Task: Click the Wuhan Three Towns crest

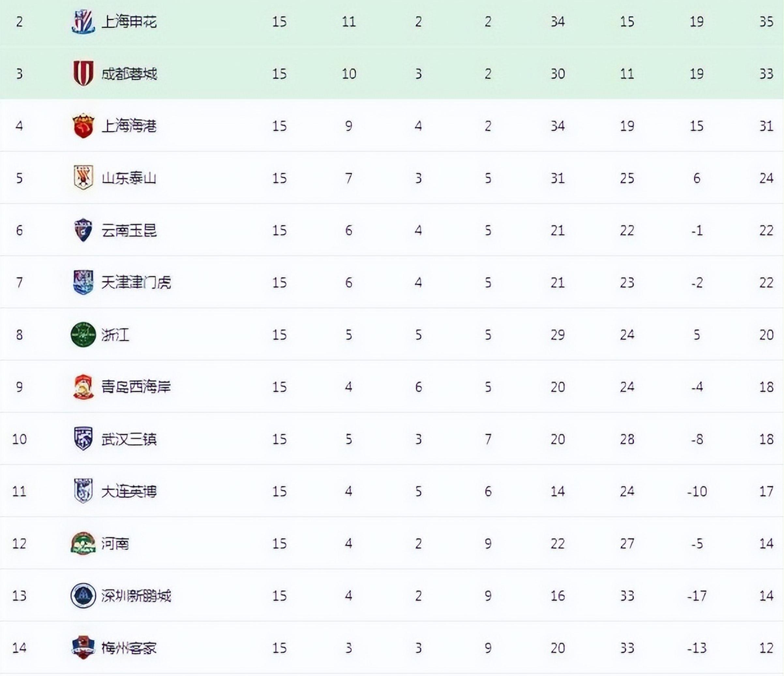Action: pyautogui.click(x=83, y=439)
